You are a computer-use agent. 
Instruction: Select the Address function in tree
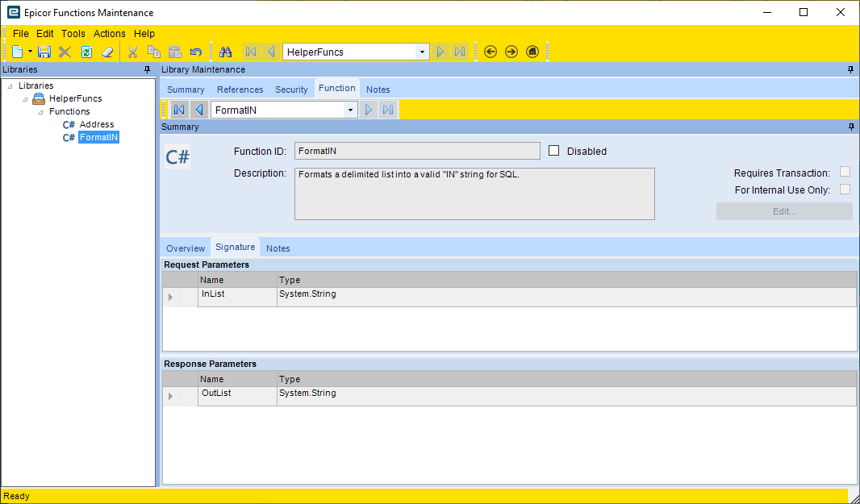pyautogui.click(x=97, y=124)
